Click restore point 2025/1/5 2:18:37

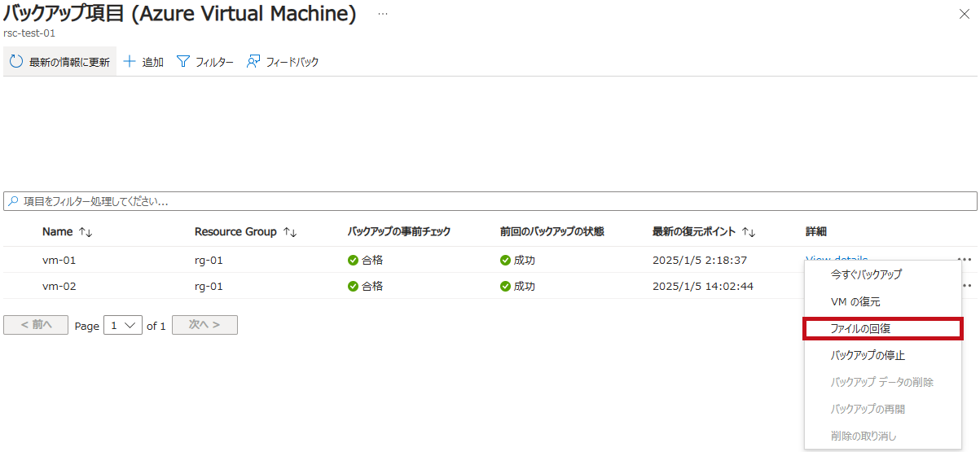[x=700, y=261]
